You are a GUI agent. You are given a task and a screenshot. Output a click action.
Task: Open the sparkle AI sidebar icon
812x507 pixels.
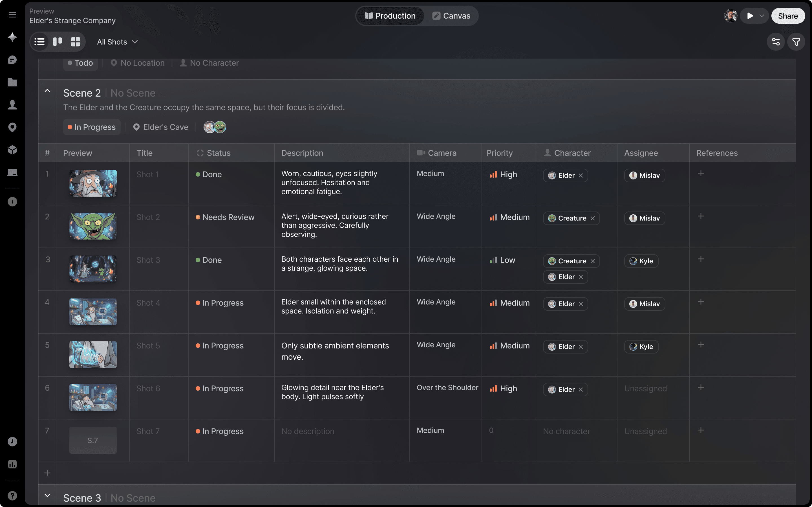[12, 37]
